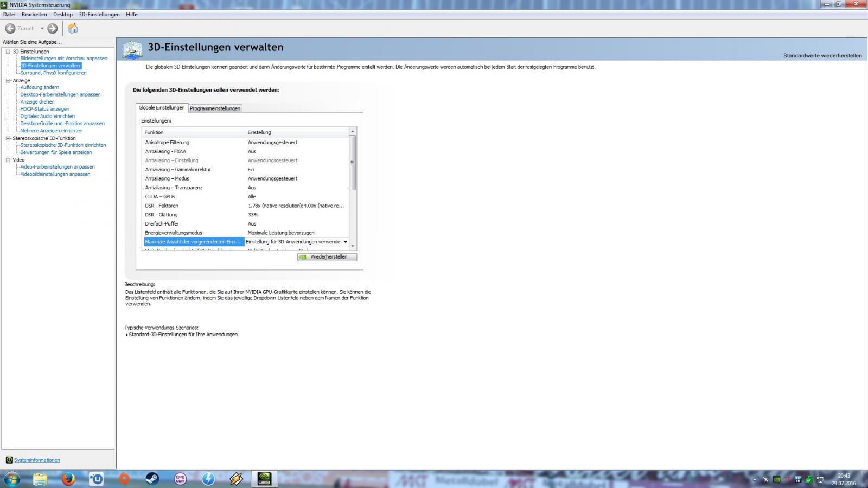The width and height of the screenshot is (868, 488).
Task: Open Surround, PhysX konfigurieren
Action: pyautogui.click(x=53, y=73)
